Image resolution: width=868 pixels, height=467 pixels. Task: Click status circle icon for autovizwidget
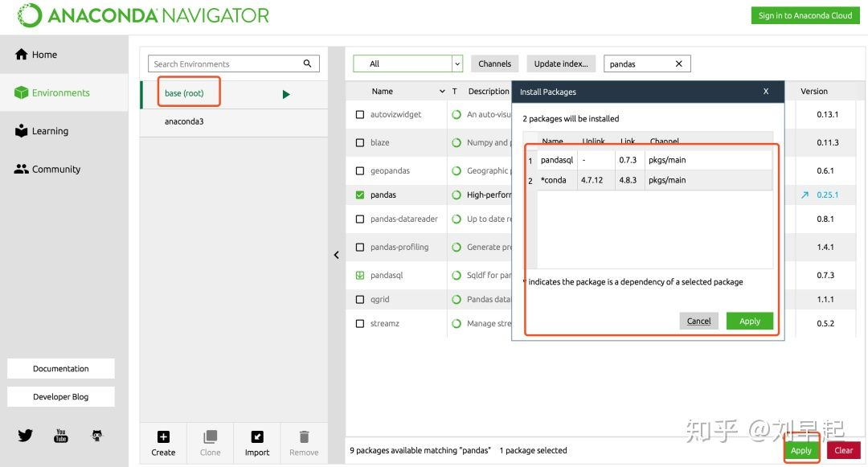point(457,114)
